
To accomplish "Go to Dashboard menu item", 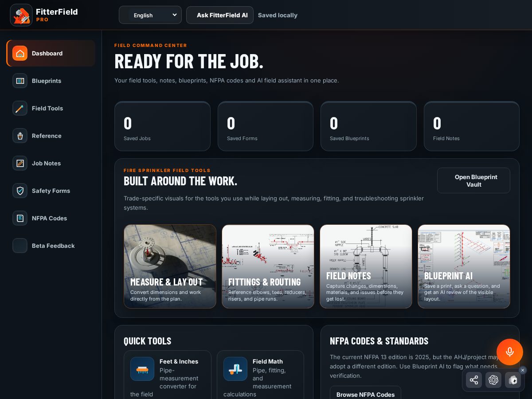I will tap(51, 53).
